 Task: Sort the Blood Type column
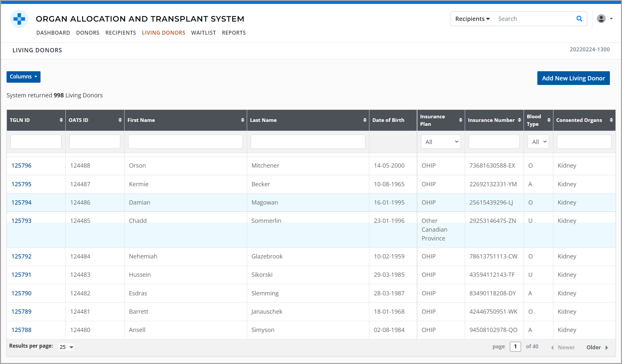pos(548,120)
